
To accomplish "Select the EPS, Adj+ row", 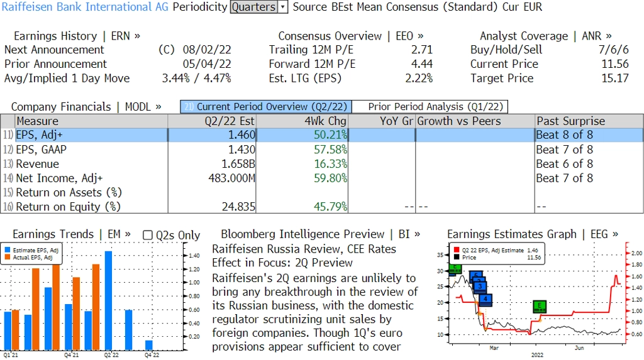I will coord(322,135).
